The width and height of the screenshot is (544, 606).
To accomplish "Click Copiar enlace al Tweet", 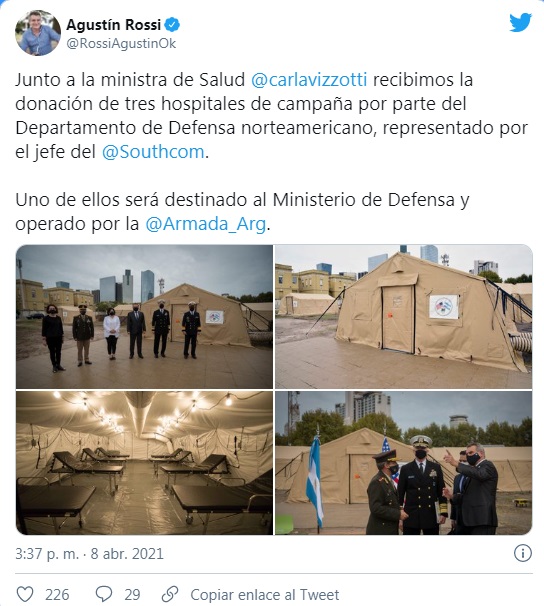I will coord(265,594).
